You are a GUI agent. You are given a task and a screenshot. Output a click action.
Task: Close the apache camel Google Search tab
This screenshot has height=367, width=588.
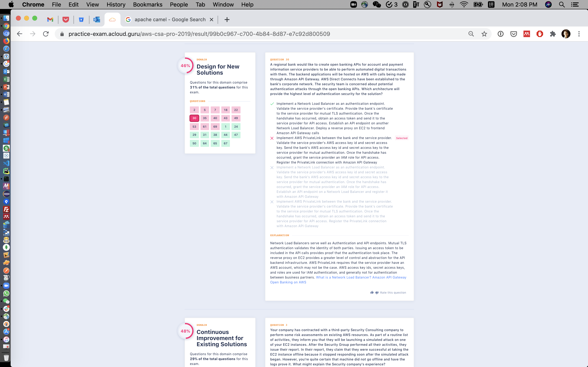[211, 20]
